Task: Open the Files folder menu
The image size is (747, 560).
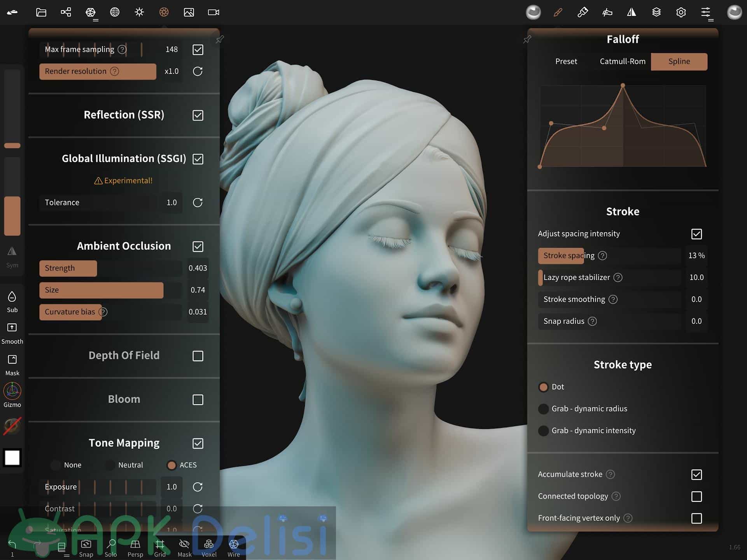Action: 41,12
